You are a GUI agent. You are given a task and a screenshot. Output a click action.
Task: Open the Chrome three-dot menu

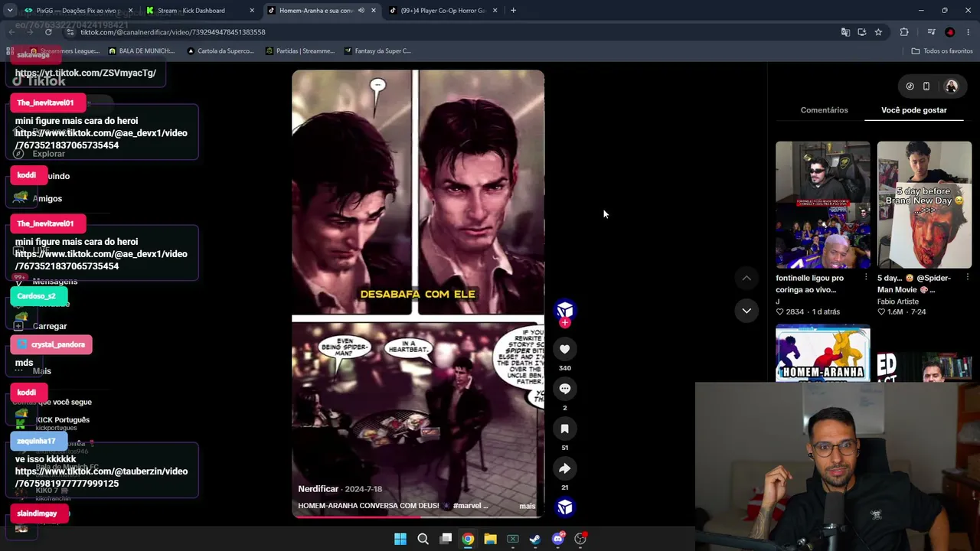pyautogui.click(x=969, y=32)
